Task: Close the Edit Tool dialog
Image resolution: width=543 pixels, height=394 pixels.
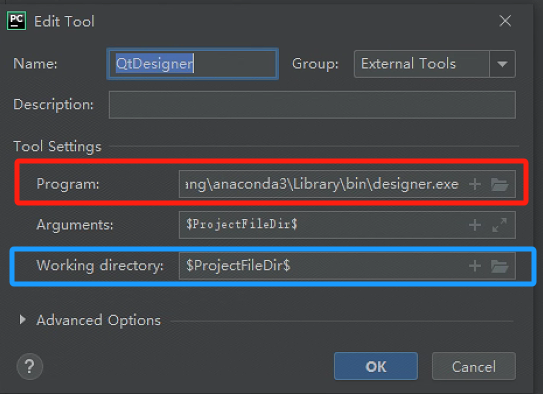Action: pos(505,21)
